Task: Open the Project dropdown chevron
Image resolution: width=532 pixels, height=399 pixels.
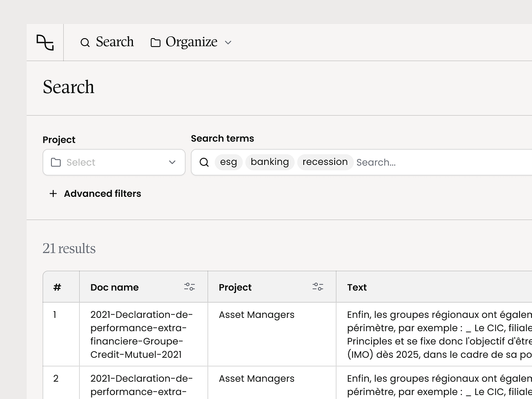Action: click(x=172, y=162)
